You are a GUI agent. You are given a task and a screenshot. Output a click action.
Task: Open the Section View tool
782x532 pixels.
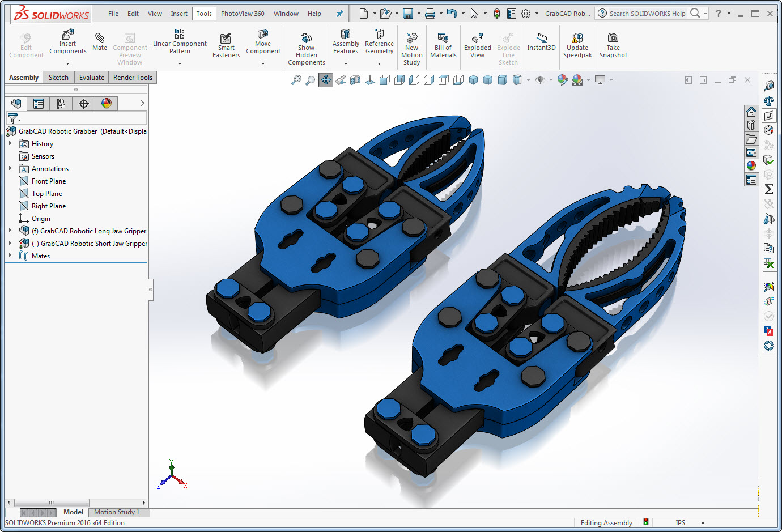tap(355, 80)
